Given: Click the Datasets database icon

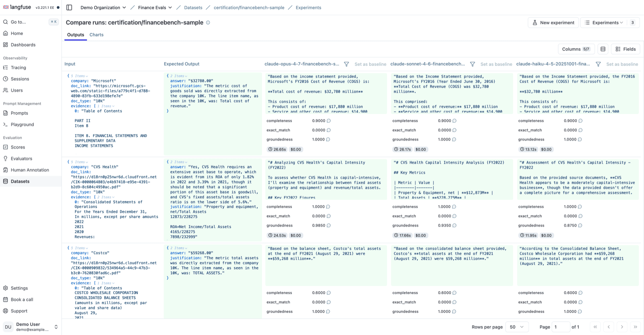Looking at the screenshot, I should [x=6, y=181].
